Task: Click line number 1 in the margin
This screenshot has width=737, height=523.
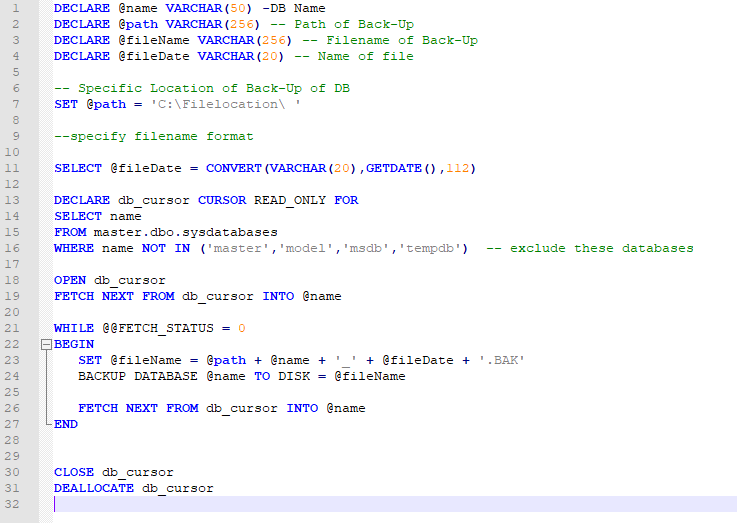Action: coord(16,8)
